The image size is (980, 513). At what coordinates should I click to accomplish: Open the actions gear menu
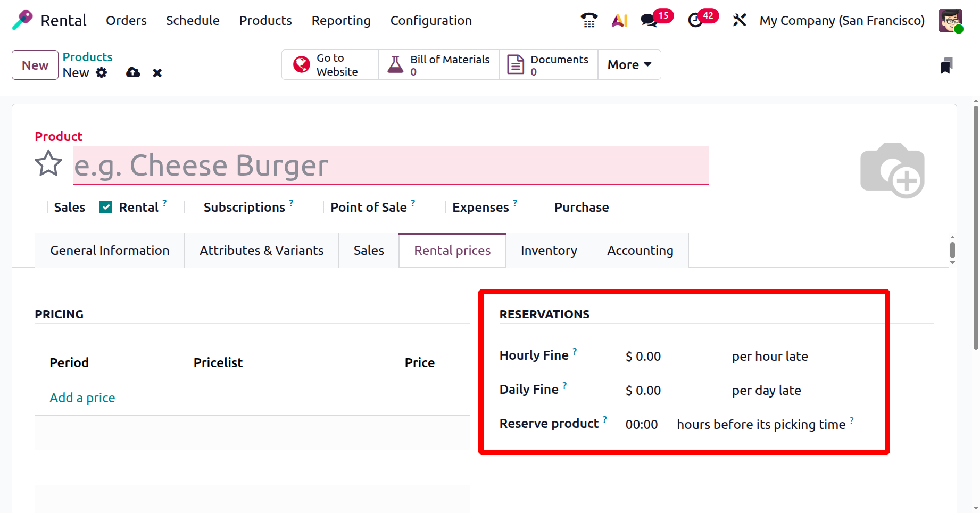point(102,72)
